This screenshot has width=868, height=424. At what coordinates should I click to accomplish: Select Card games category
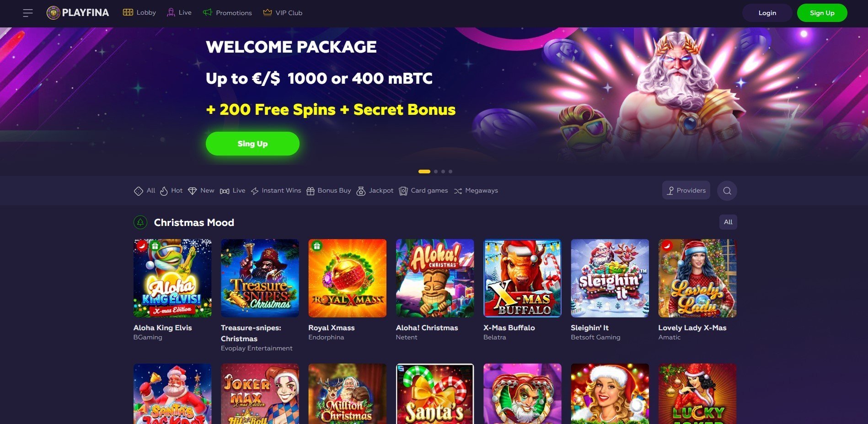tap(423, 191)
